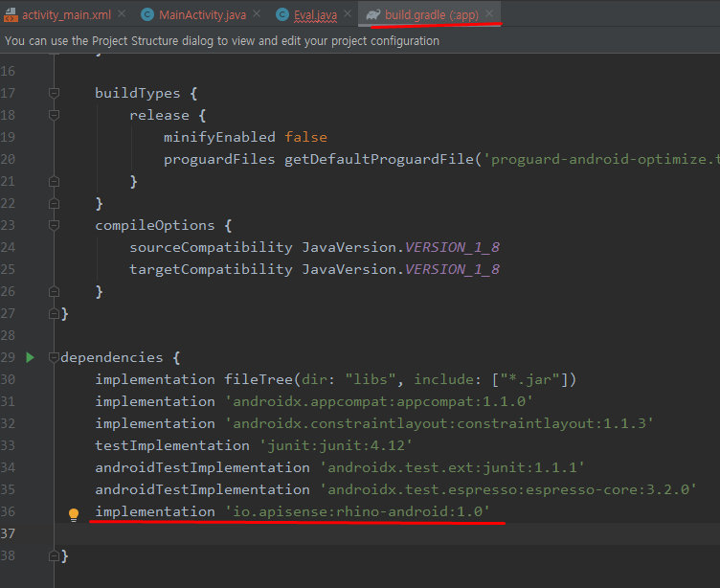
Task: Close the Eval.java tab
Action: (348, 14)
